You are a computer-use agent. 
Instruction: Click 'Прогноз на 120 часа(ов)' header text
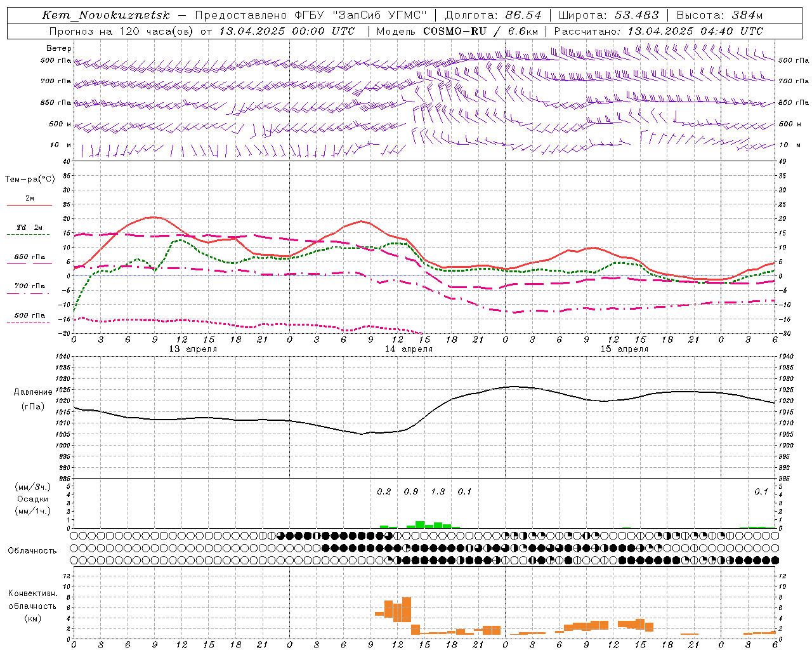(x=122, y=31)
